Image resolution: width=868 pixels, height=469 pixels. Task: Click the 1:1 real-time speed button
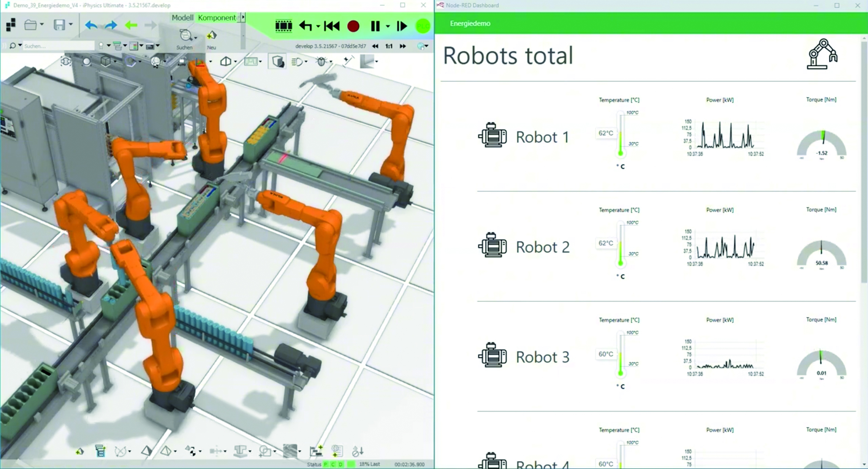pos(389,46)
